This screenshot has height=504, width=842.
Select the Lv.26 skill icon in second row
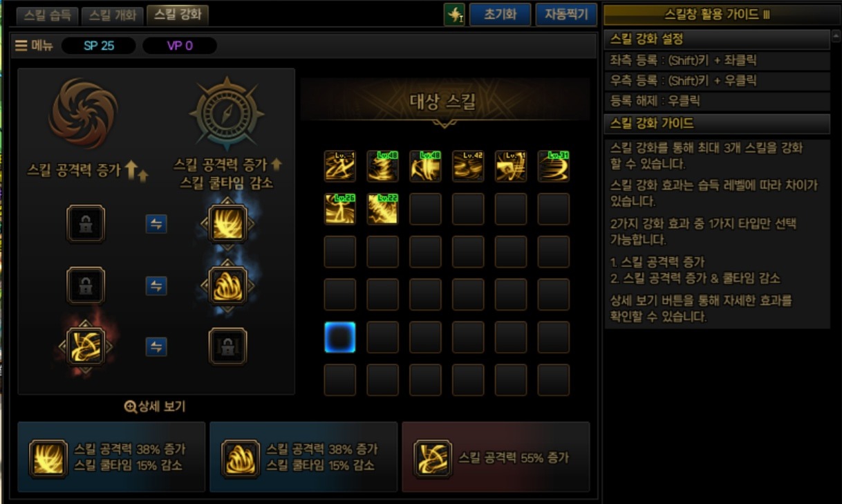(340, 209)
